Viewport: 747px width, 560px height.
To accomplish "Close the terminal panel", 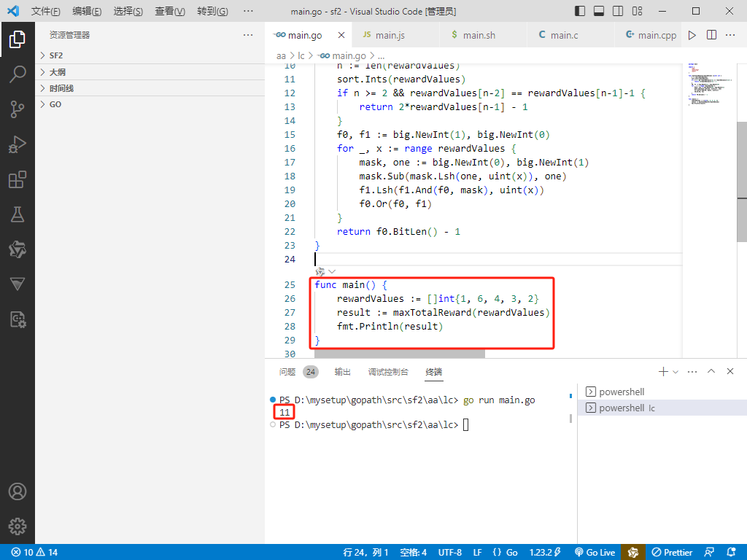I will tap(729, 371).
